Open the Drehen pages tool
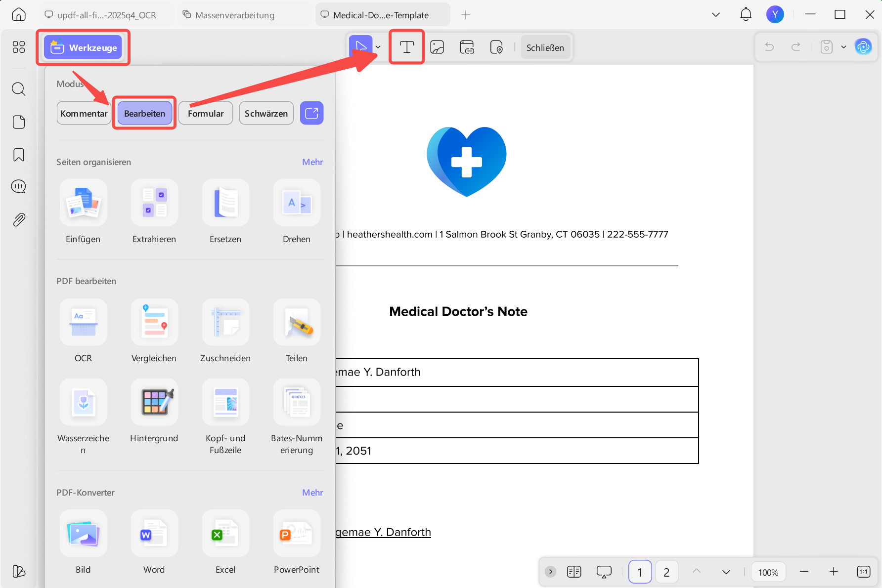 click(297, 212)
